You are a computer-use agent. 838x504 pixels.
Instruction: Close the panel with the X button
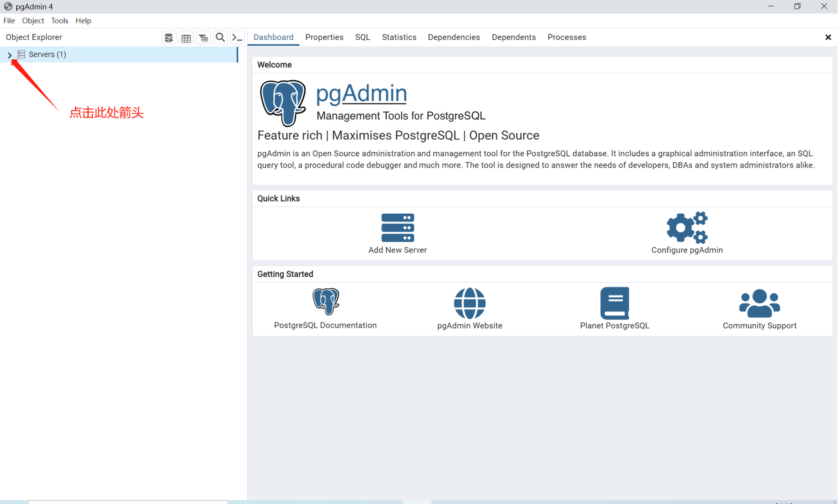coord(828,37)
